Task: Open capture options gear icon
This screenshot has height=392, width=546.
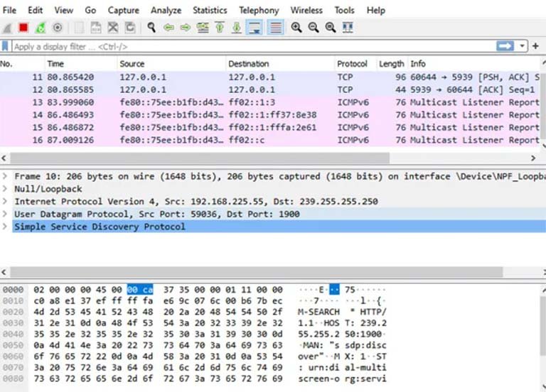Action: 58,28
